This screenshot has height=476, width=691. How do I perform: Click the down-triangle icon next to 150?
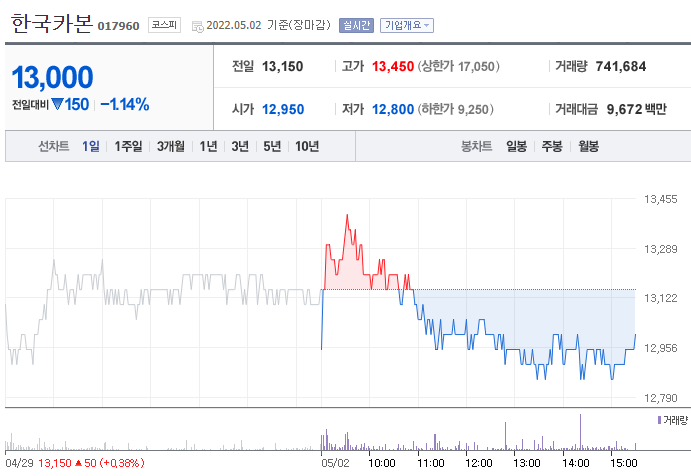57,104
